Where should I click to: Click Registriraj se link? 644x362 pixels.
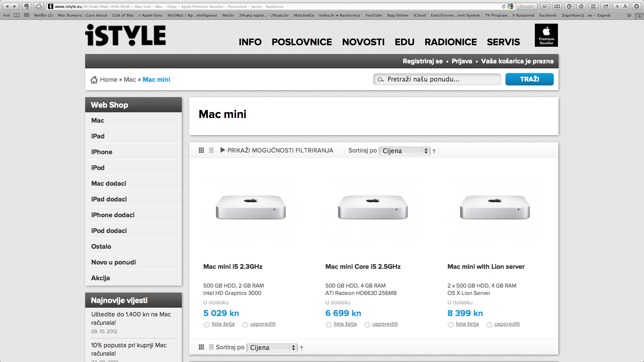pyautogui.click(x=423, y=61)
